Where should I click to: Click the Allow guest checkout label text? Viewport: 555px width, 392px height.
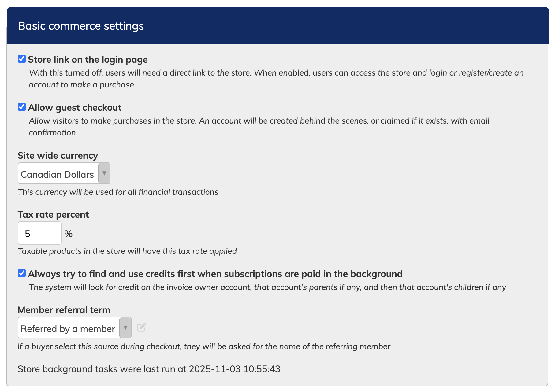pos(75,108)
